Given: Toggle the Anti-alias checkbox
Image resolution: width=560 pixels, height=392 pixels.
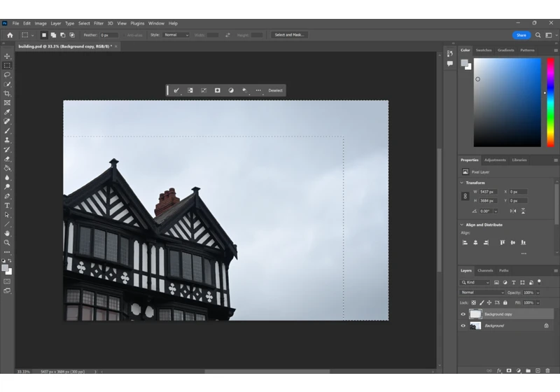Looking at the screenshot, I should (125, 35).
